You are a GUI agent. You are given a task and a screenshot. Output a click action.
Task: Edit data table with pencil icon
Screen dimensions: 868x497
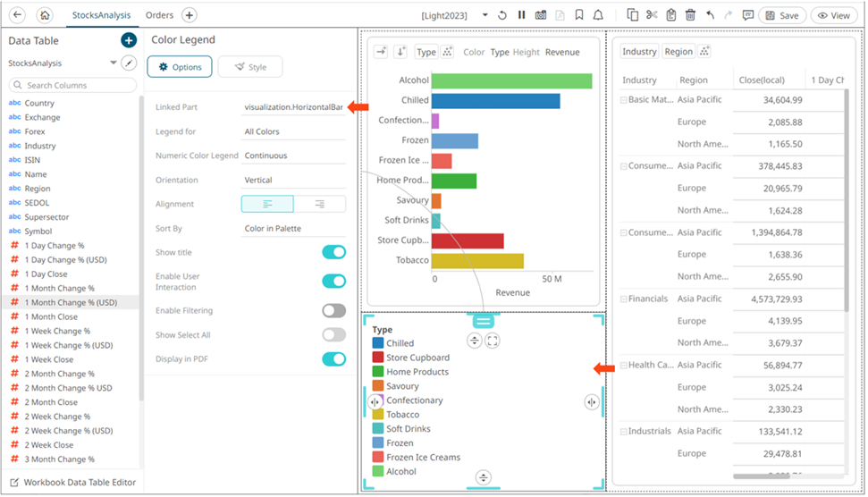tap(130, 63)
